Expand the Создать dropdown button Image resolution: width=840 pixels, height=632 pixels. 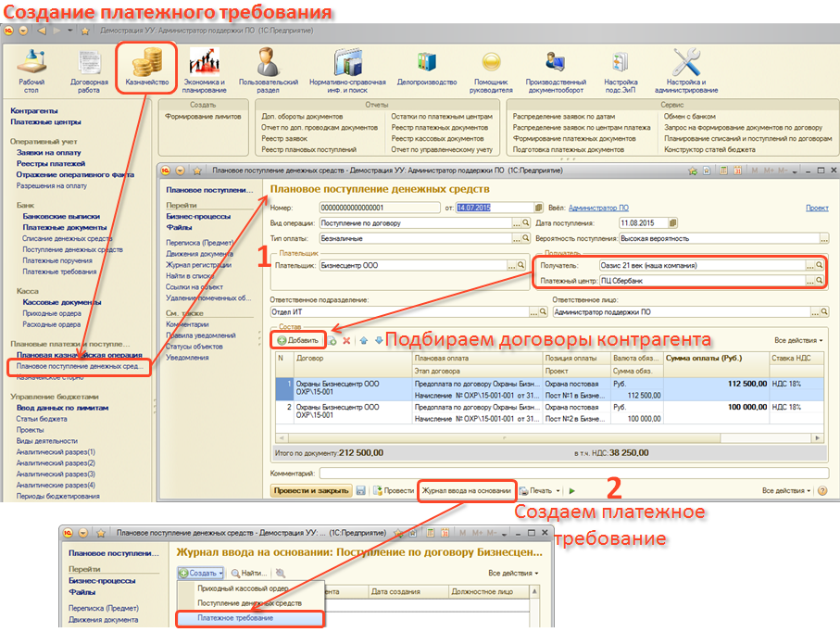point(200,573)
